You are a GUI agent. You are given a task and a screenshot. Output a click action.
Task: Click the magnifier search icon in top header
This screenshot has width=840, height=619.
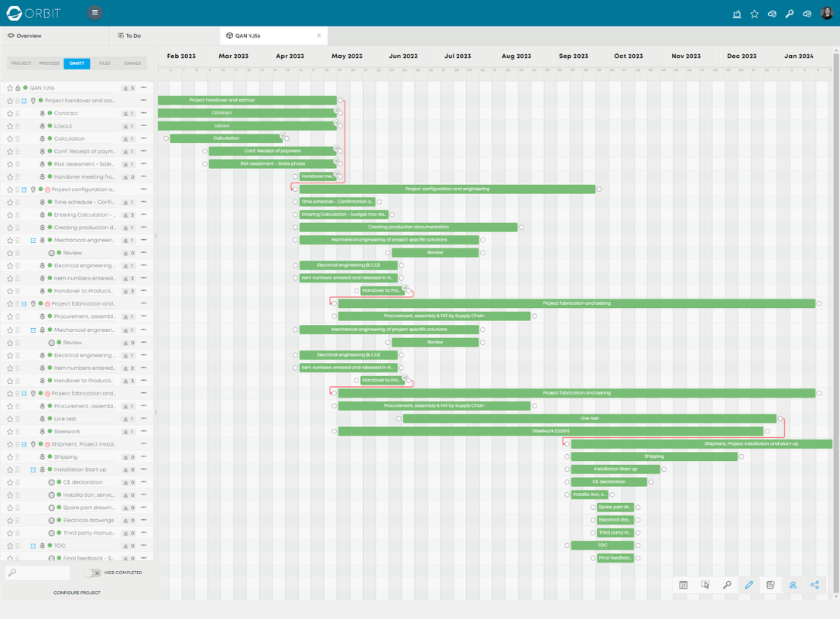[789, 14]
